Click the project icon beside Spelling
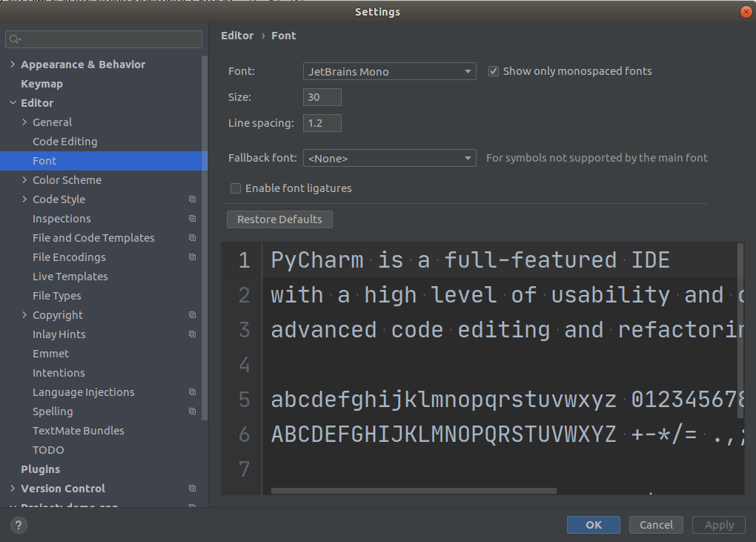Image resolution: width=756 pixels, height=542 pixels. (x=192, y=411)
